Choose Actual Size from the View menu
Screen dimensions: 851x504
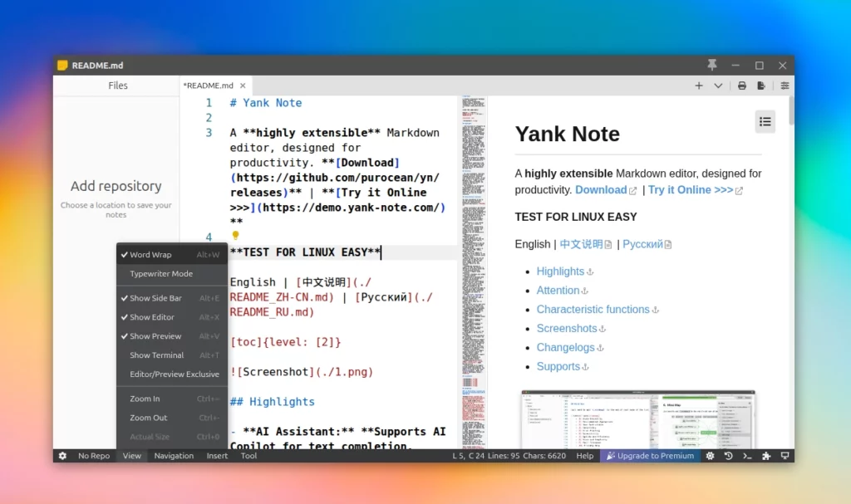tap(171, 436)
